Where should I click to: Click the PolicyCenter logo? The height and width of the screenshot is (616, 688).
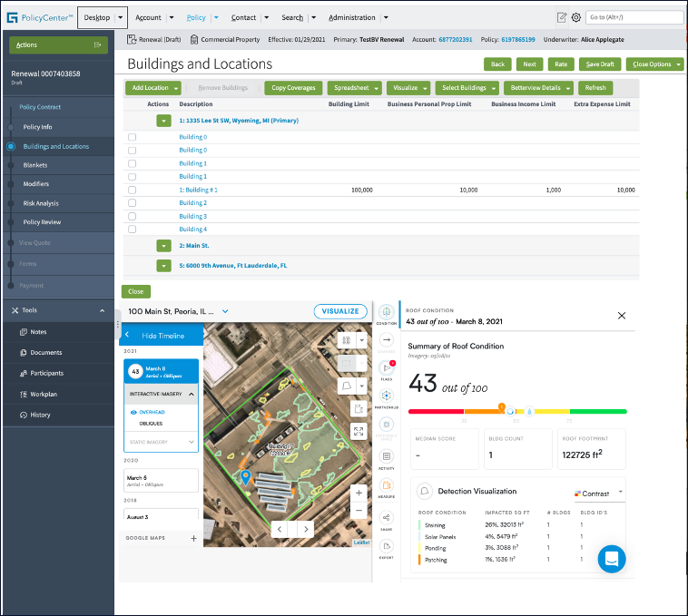click(40, 17)
